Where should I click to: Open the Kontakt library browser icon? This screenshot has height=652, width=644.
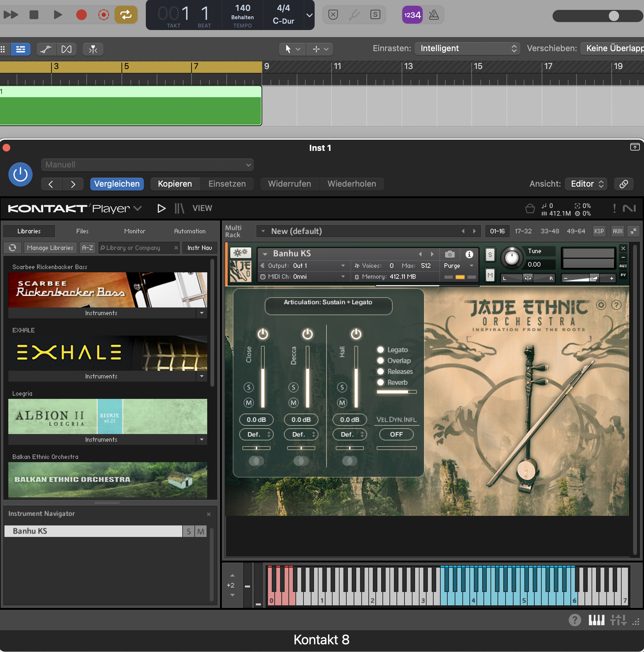coord(179,209)
